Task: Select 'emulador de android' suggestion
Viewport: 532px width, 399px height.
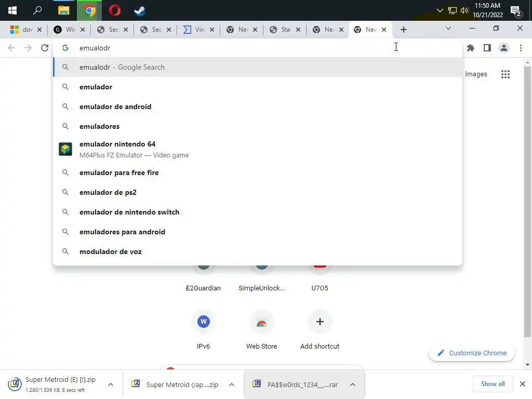Action: (258, 107)
